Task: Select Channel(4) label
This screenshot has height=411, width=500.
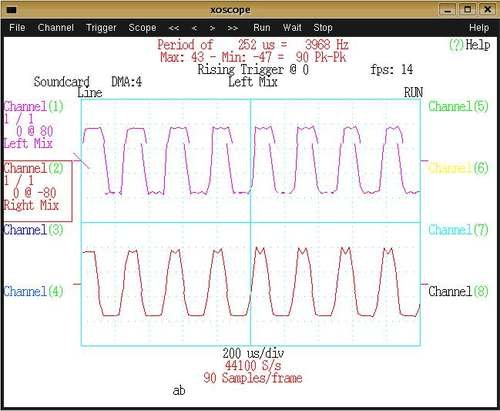Action: tap(33, 291)
